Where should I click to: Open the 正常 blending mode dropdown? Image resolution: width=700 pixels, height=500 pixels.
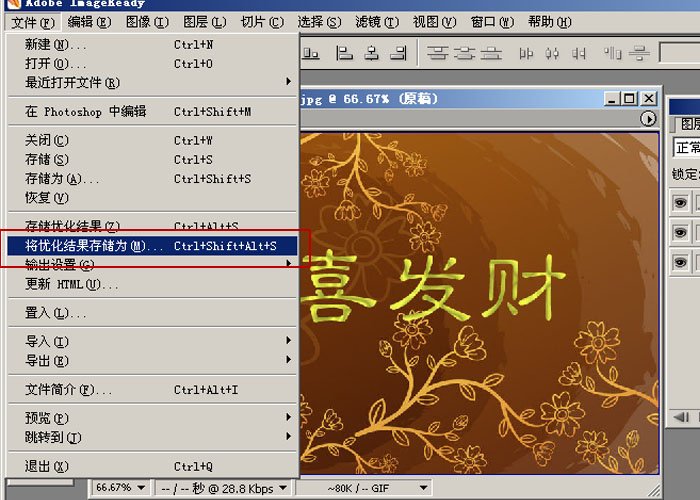(x=687, y=147)
